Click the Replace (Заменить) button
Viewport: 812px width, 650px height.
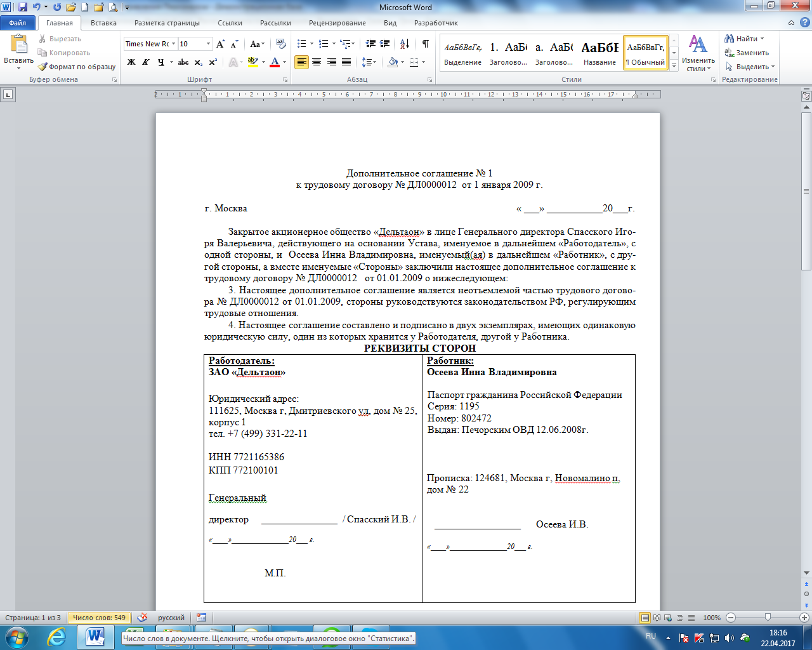click(x=747, y=53)
